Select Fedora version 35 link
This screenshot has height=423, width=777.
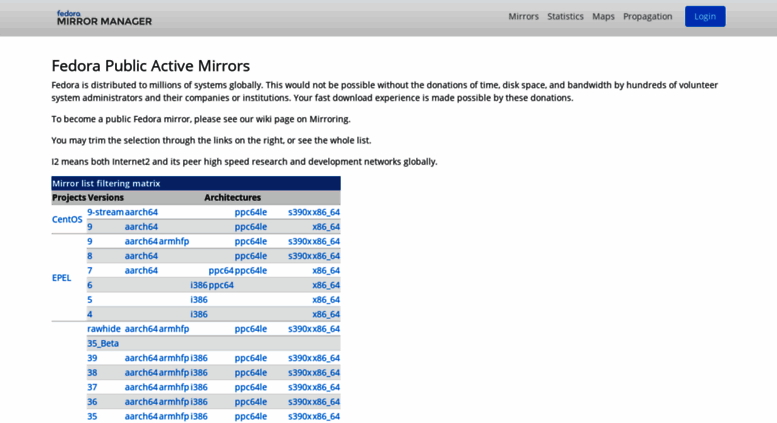[x=92, y=417]
